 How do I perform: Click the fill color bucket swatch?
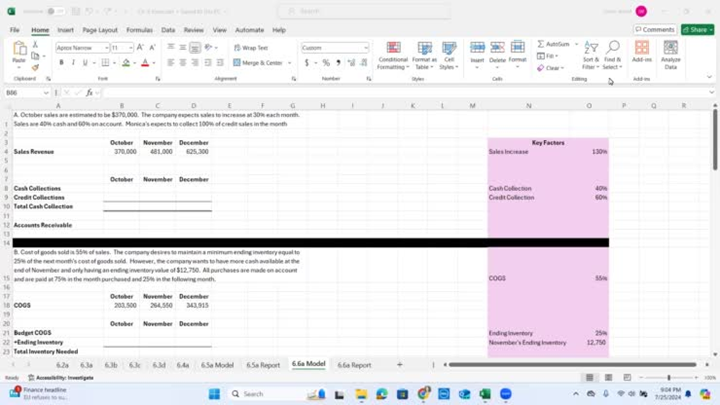click(x=126, y=63)
